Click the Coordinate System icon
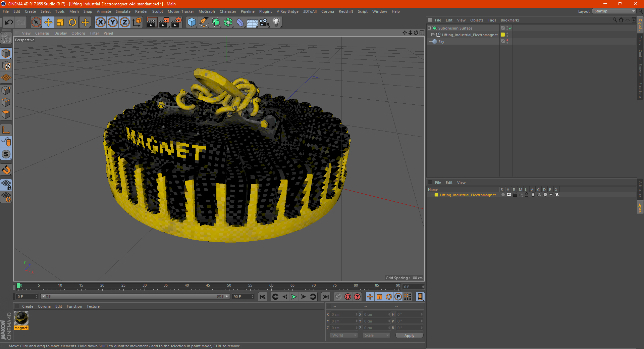644x349 pixels. 137,22
